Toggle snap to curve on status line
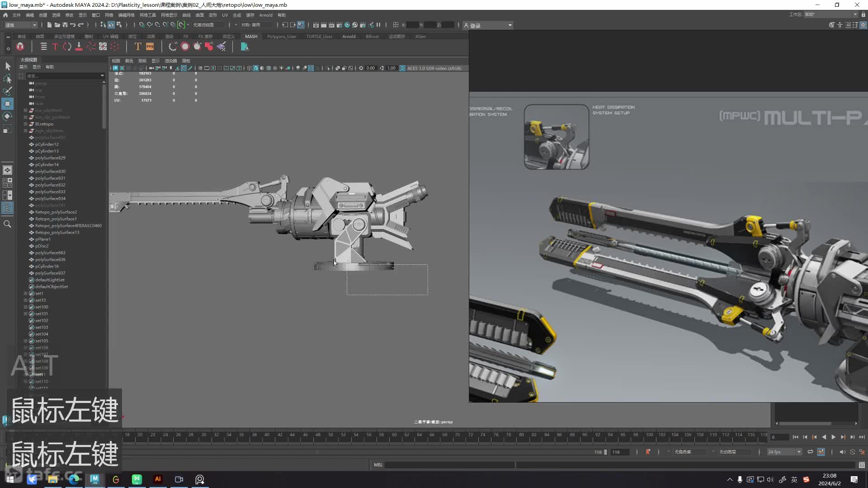The image size is (868, 488). tap(150, 25)
